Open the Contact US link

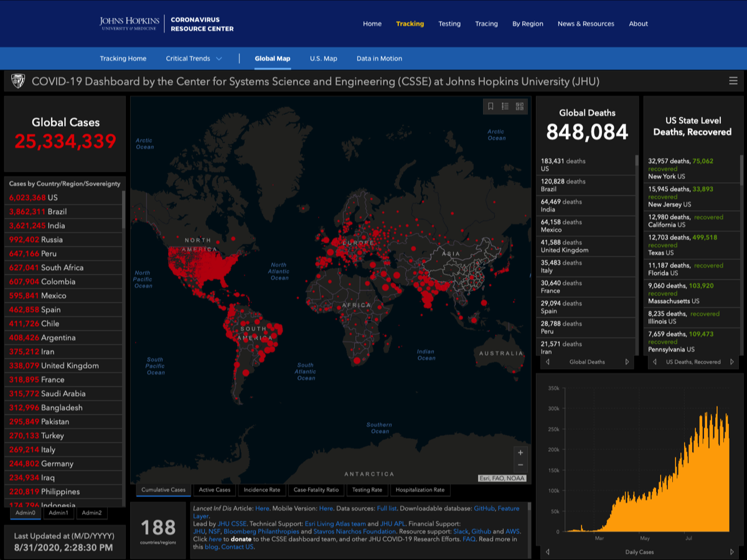point(237,546)
